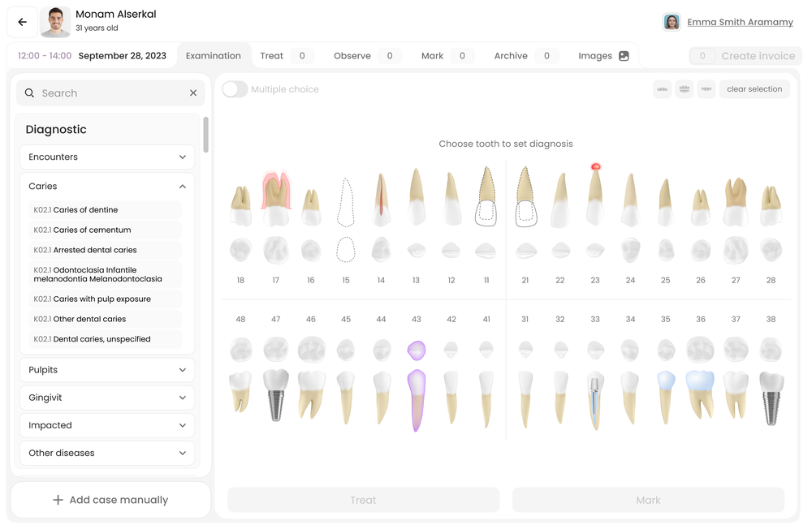Screen dimensions: 812x529
Task: Select lower jaw teeth view icon
Action: tap(706, 89)
